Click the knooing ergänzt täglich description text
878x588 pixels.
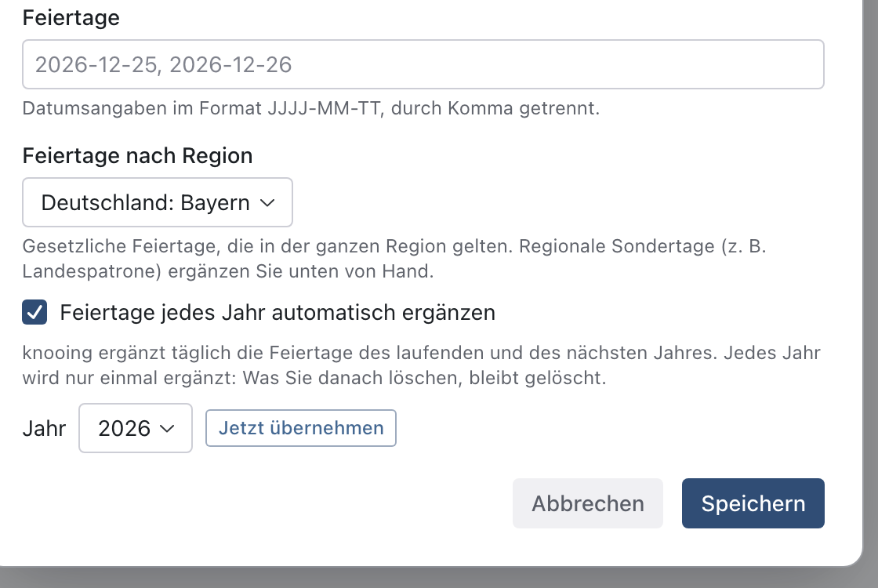(x=421, y=365)
